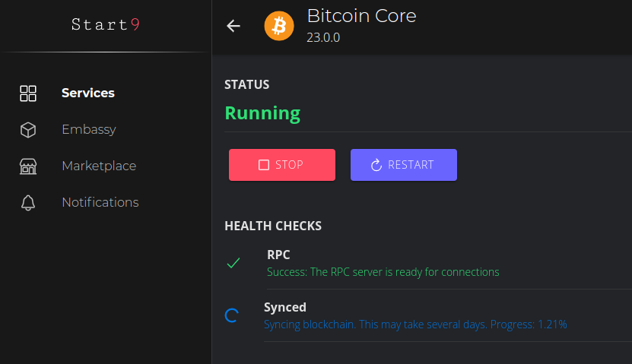Viewport: 632px width, 364px height.
Task: Click the Notifications bell icon
Action: pos(28,203)
